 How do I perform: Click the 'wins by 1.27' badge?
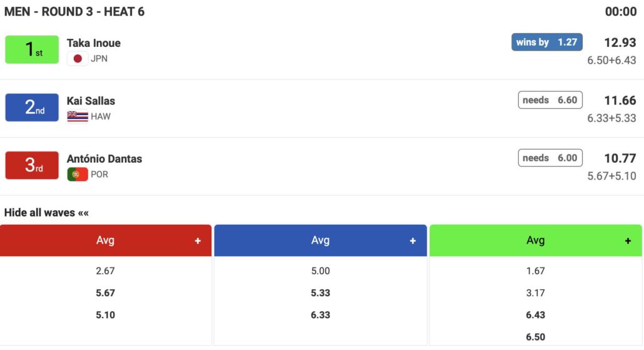[546, 42]
